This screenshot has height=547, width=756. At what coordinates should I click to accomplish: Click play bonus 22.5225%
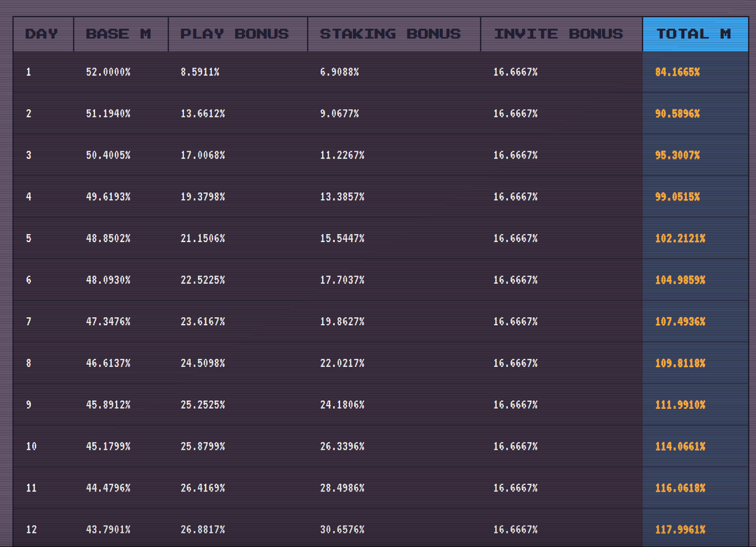pyautogui.click(x=203, y=280)
